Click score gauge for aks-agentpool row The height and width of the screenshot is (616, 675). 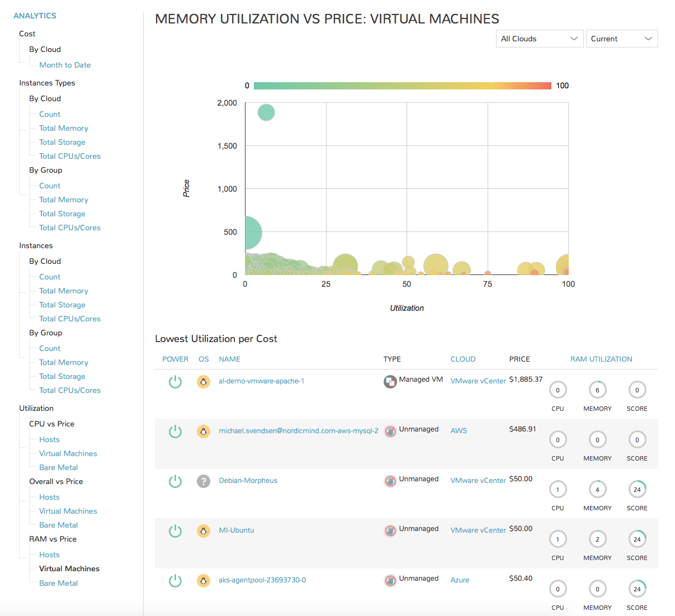click(637, 589)
